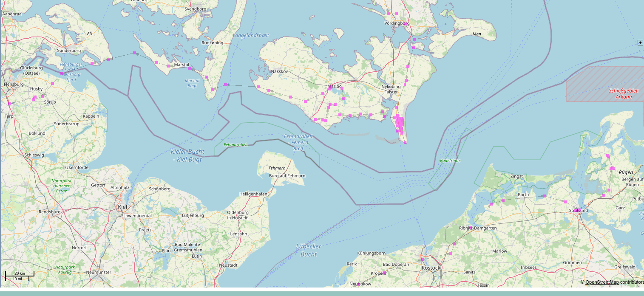Select the marker on Ribnitz-Damgarten label
Viewport: 644px width, 296px height.
[x=471, y=228]
